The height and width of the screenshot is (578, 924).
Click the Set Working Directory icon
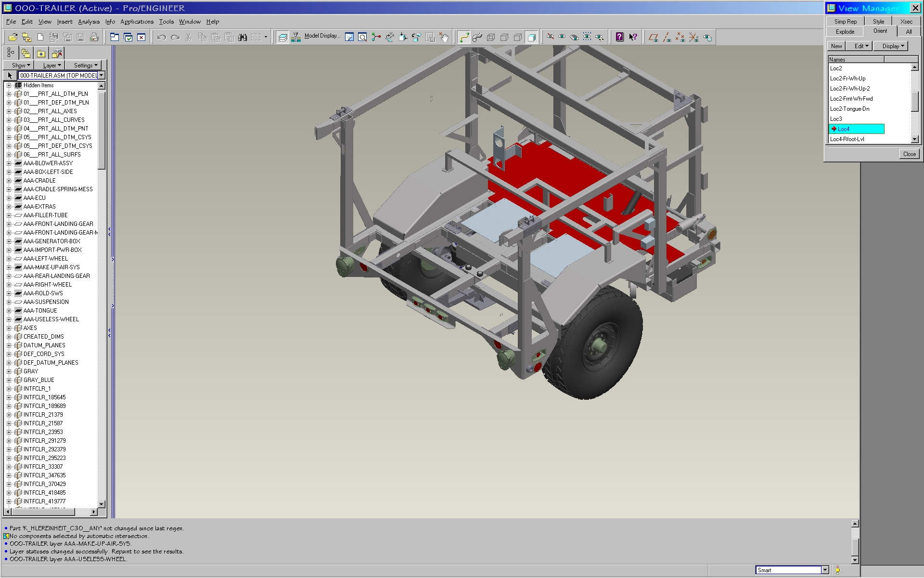(26, 37)
